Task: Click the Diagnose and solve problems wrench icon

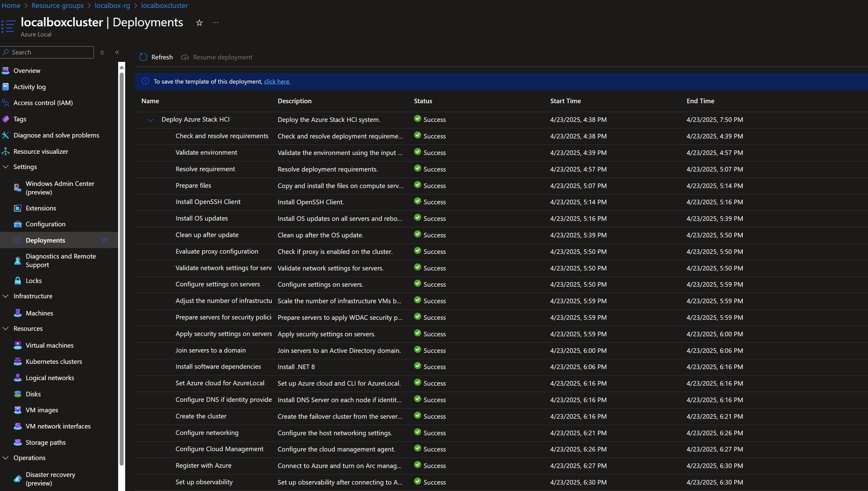Action: [x=6, y=135]
